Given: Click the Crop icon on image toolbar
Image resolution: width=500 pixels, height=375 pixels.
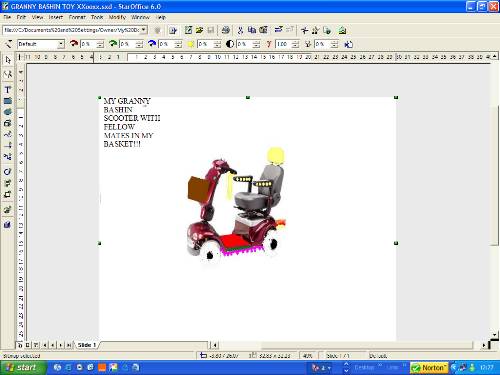Looking at the screenshot, I should (348, 44).
